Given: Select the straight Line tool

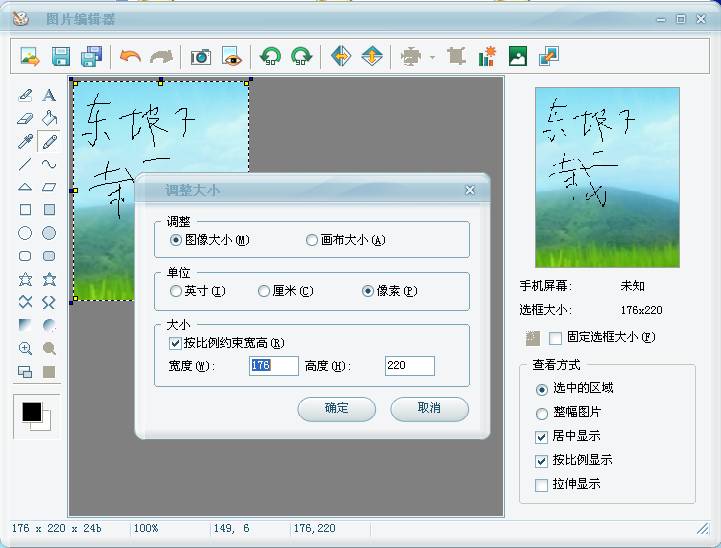Looking at the screenshot, I should [x=25, y=164].
